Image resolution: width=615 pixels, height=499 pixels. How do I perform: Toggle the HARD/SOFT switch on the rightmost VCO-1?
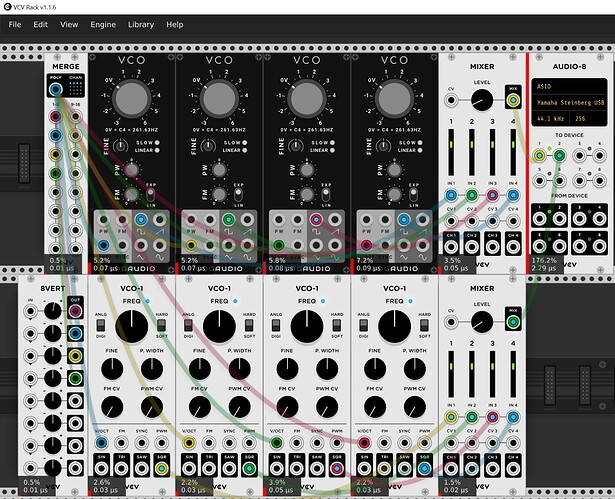(x=424, y=325)
